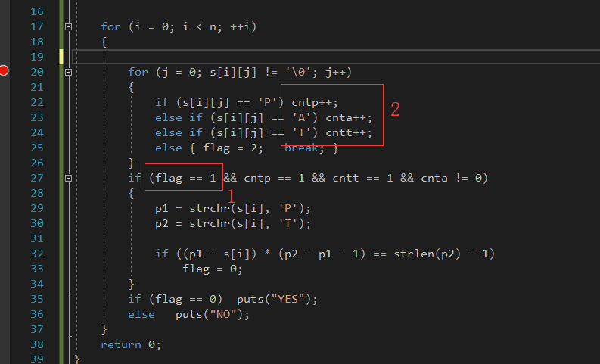Click 'cnta != 0' condition on line 27
Image resolution: width=600 pixels, height=364 pixels.
click(451, 179)
